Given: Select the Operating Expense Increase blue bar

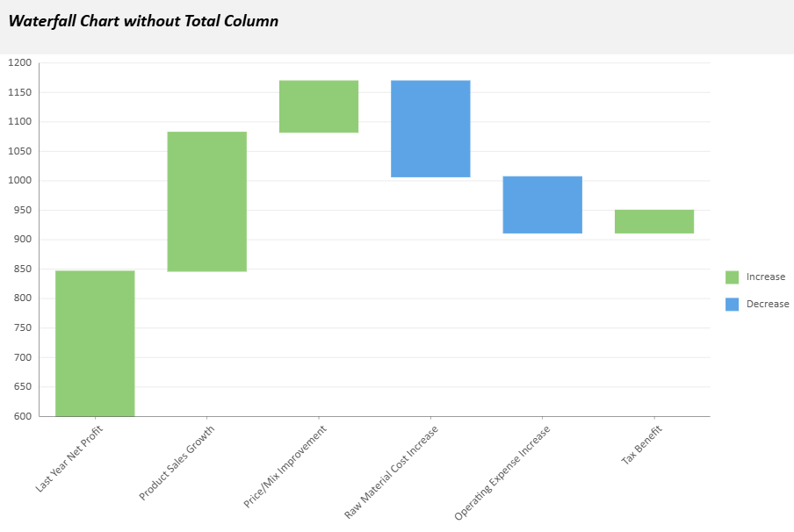Looking at the screenshot, I should tap(542, 205).
